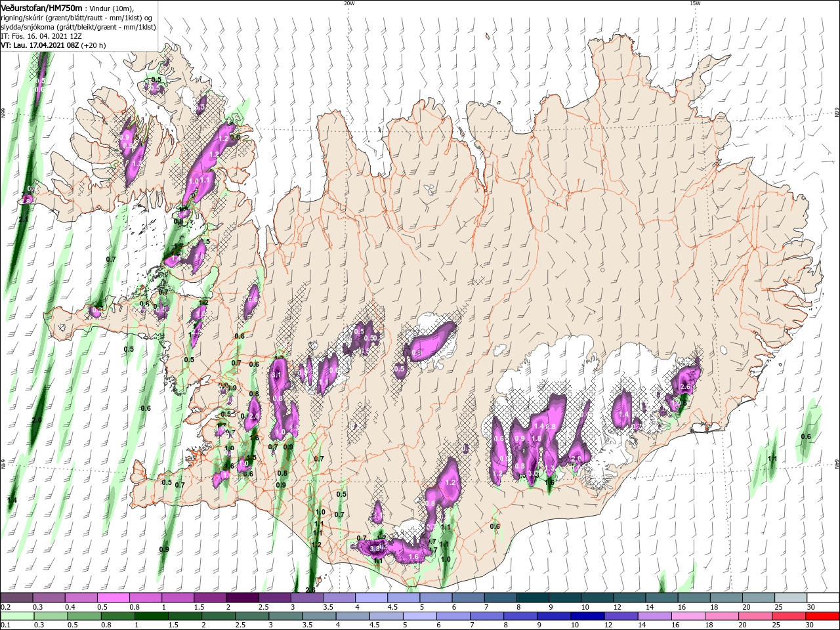Click the '2.0' value in the offshore rain band
Image resolution: width=840 pixels, height=630 pixels.
coord(37,420)
